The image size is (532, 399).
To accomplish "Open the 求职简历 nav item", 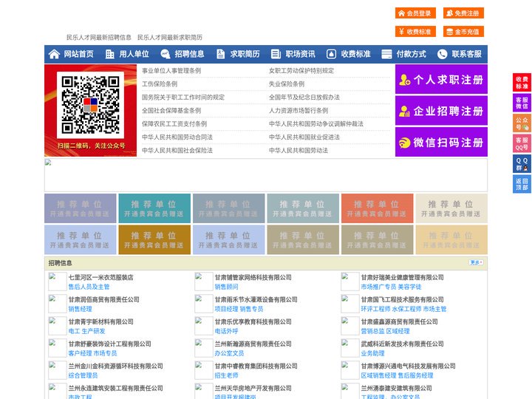I will click(245, 54).
